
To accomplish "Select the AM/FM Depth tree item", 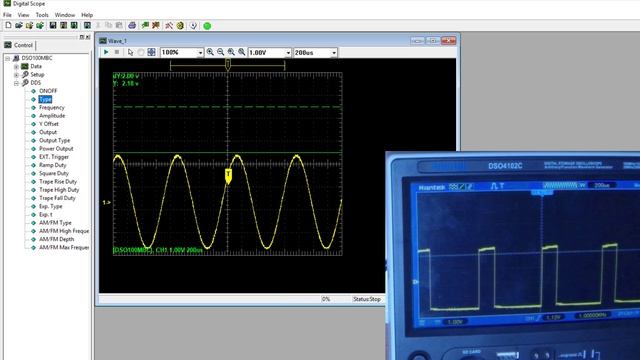I will [x=56, y=239].
